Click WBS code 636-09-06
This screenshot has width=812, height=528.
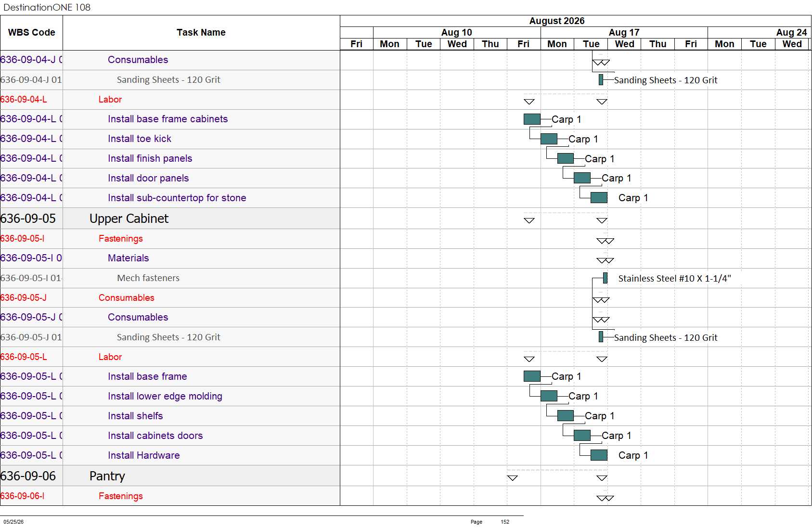pos(28,476)
